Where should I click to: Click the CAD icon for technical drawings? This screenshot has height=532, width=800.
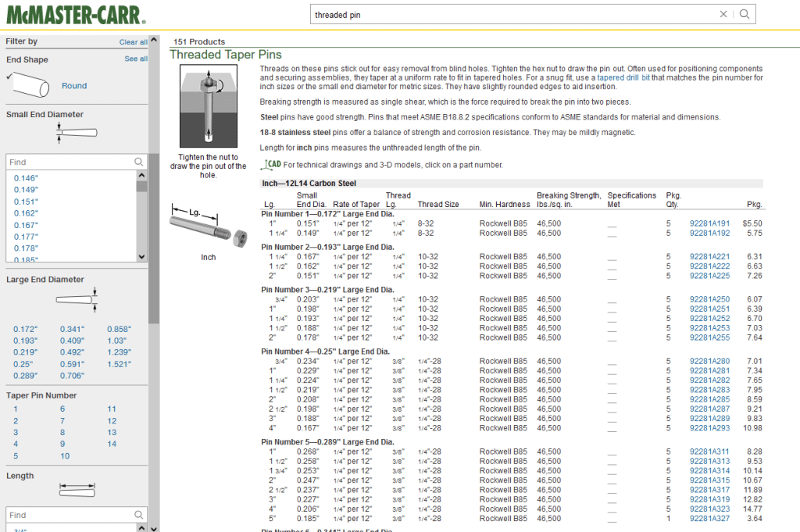272,165
